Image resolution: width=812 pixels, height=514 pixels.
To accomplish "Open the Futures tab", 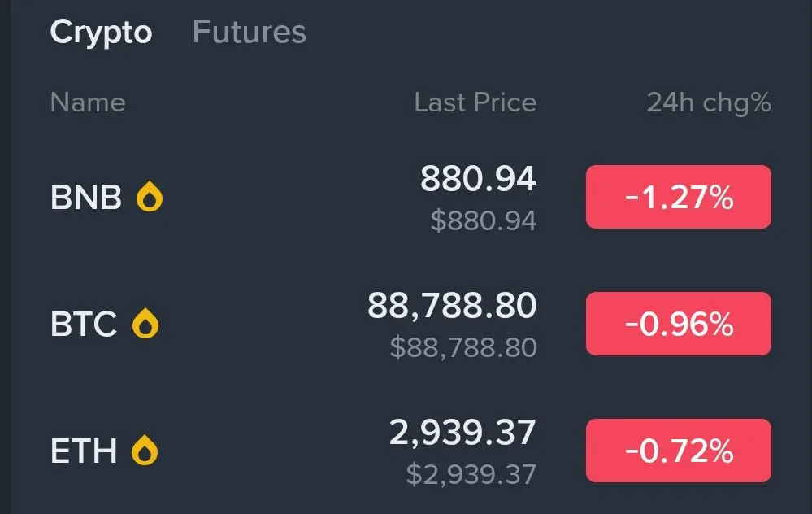I will 249,33.
